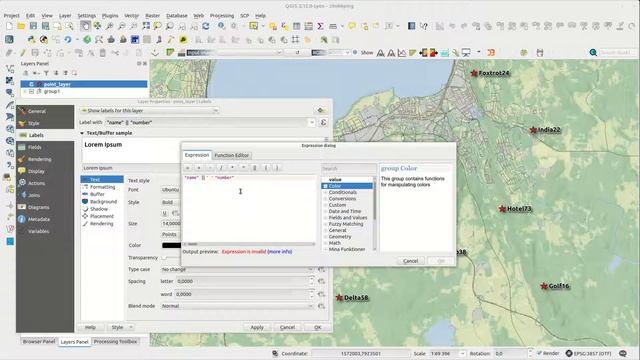Click the Transparency slider handle
This screenshot has height=360, width=640.
[164, 258]
